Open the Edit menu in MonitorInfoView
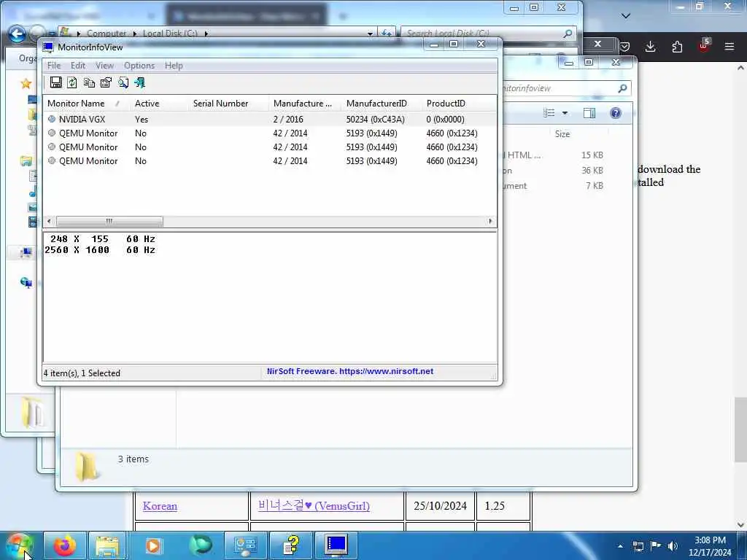Image resolution: width=747 pixels, height=560 pixels. [x=77, y=65]
